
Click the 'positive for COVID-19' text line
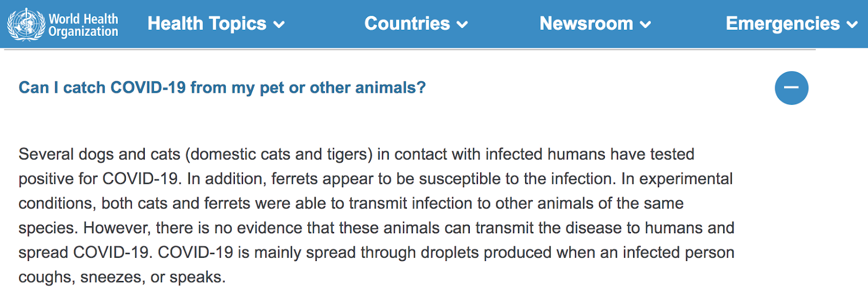click(x=375, y=178)
